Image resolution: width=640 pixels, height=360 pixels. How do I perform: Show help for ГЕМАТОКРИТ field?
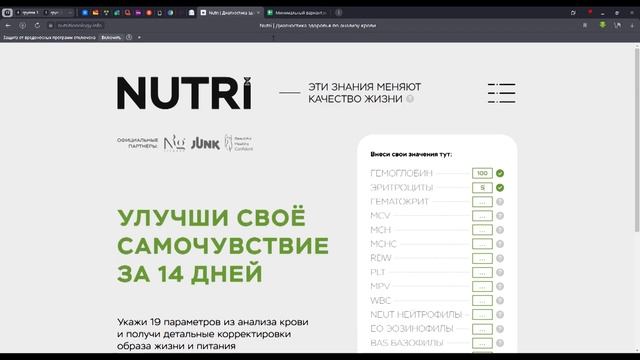pos(500,202)
